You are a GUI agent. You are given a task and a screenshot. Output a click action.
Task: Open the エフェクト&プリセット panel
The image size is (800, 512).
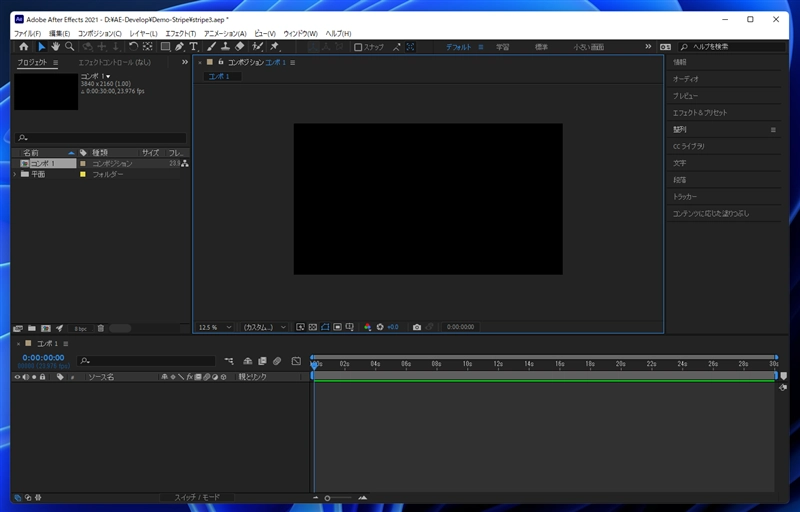click(x=699, y=112)
